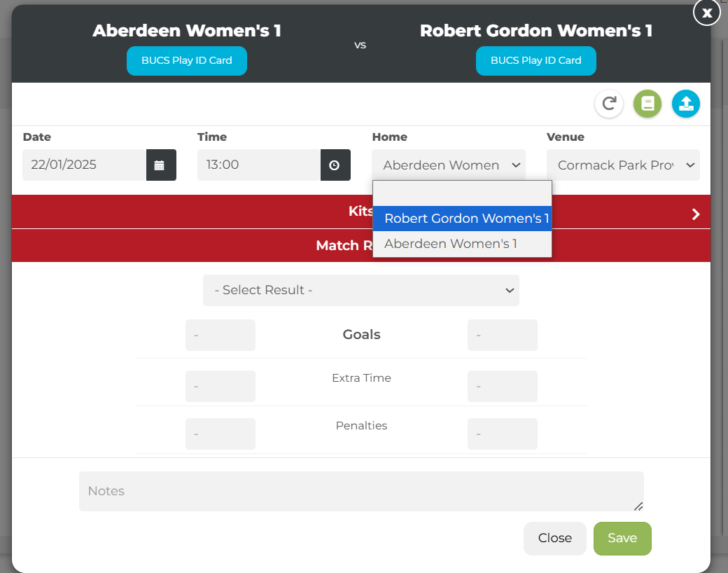The width and height of the screenshot is (728, 573).
Task: Open the Select Result dropdown
Action: (361, 291)
